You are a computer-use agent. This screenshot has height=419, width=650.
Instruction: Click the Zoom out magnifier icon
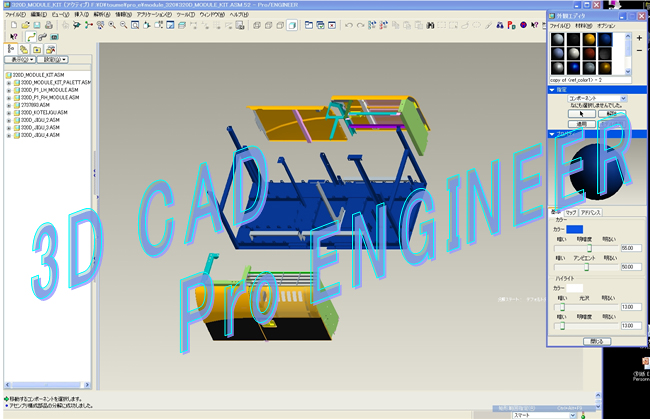point(124,25)
